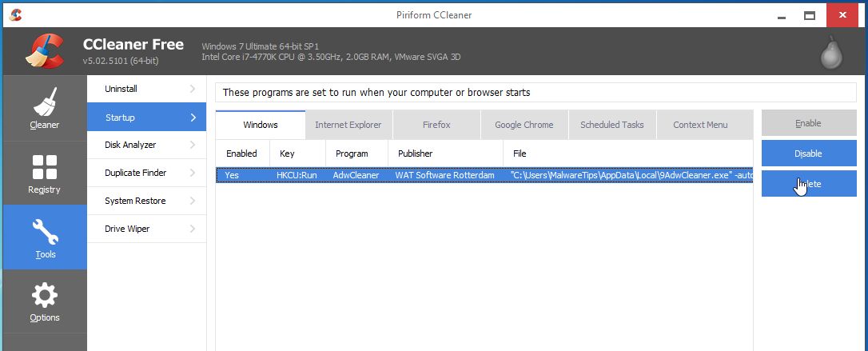The width and height of the screenshot is (868, 351).
Task: Sort by the Publisher column header
Action: 446,154
